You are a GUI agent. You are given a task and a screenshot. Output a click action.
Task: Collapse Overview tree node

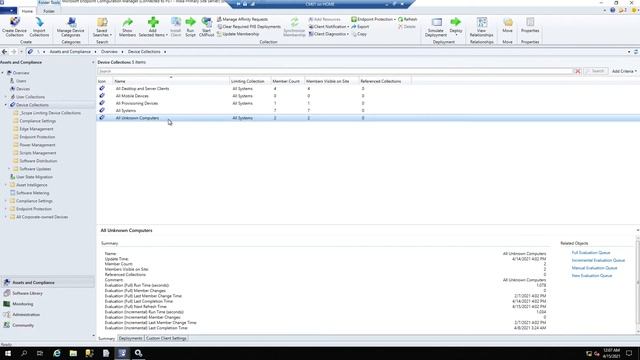tap(3, 73)
